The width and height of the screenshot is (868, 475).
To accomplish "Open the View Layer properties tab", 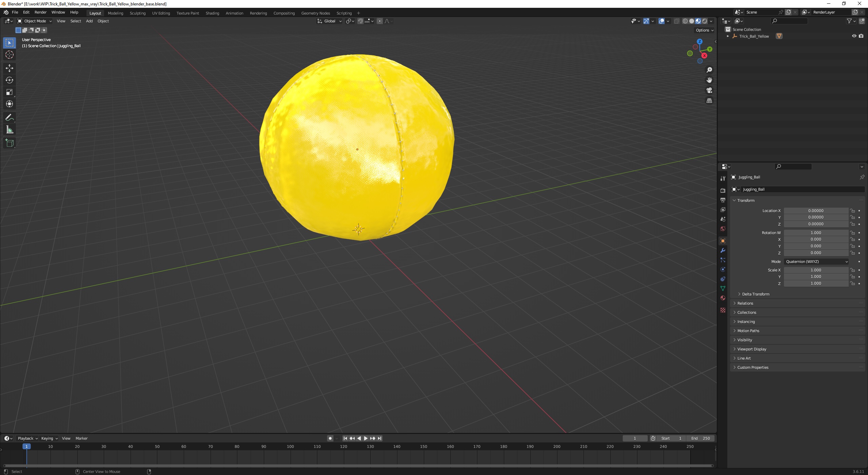I will pos(723,210).
